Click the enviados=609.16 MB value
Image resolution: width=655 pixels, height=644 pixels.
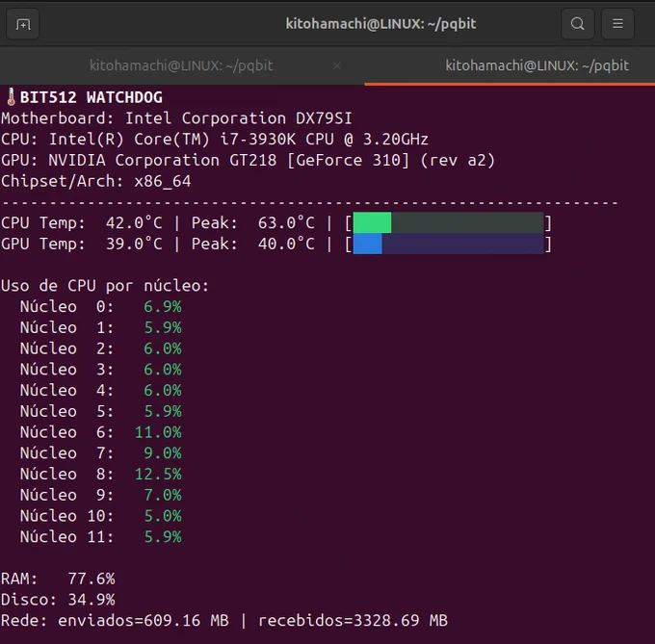pyautogui.click(x=144, y=621)
